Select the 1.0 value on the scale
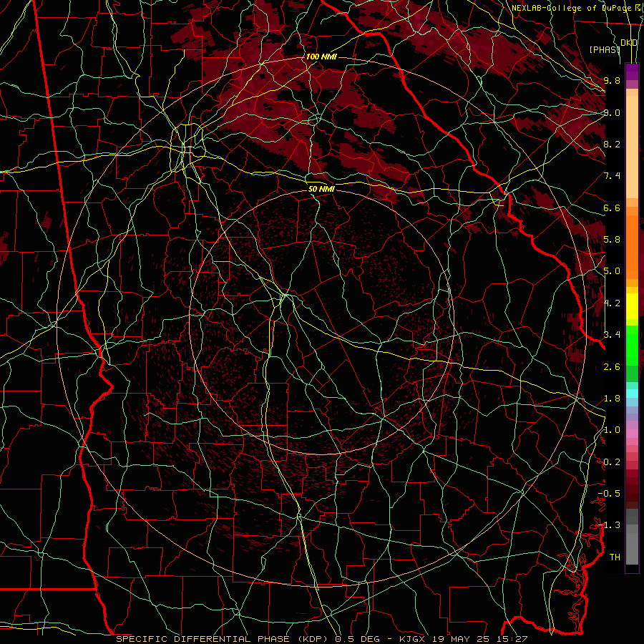 (x=612, y=430)
